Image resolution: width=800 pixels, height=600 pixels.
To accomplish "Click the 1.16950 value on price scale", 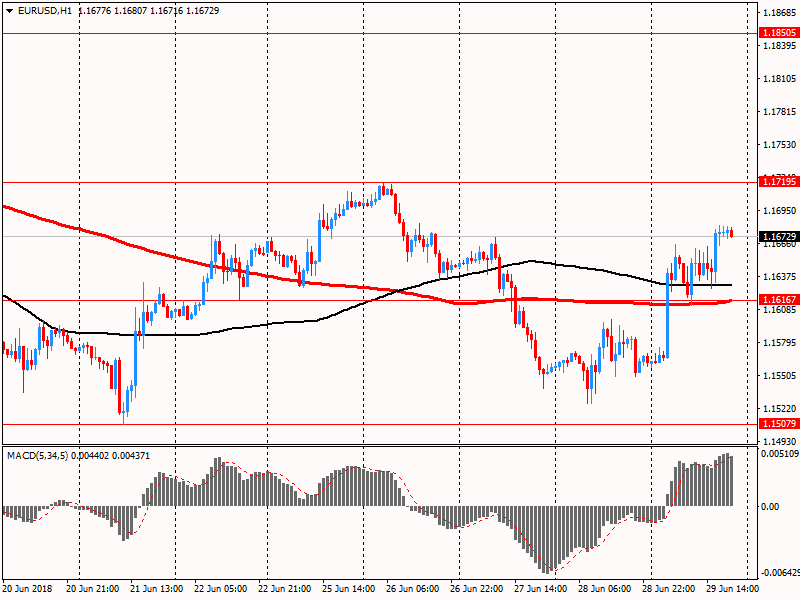I will 780,210.
